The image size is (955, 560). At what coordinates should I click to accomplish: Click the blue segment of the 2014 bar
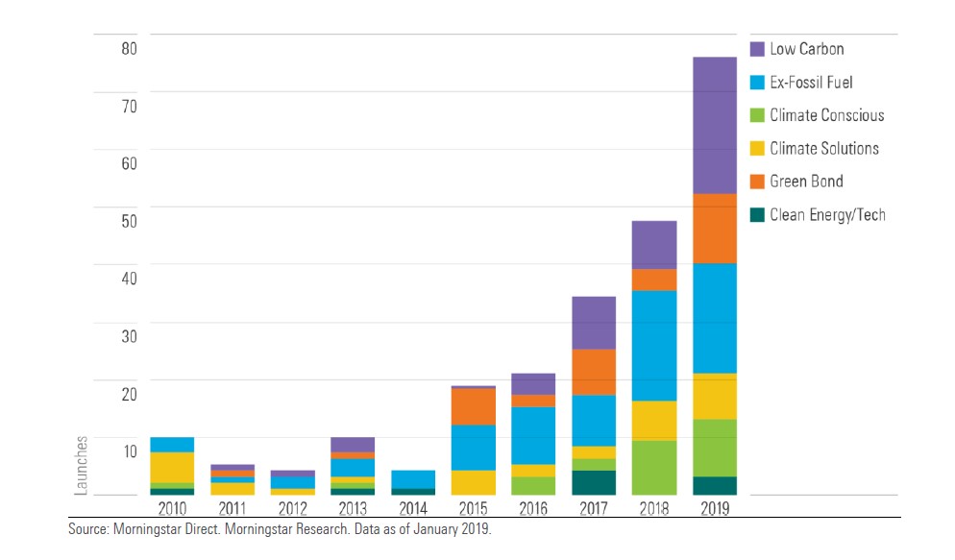point(412,479)
